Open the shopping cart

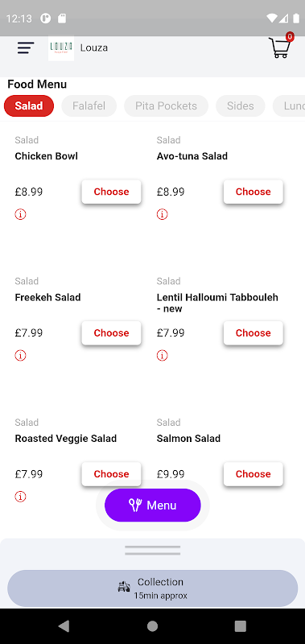(x=281, y=47)
